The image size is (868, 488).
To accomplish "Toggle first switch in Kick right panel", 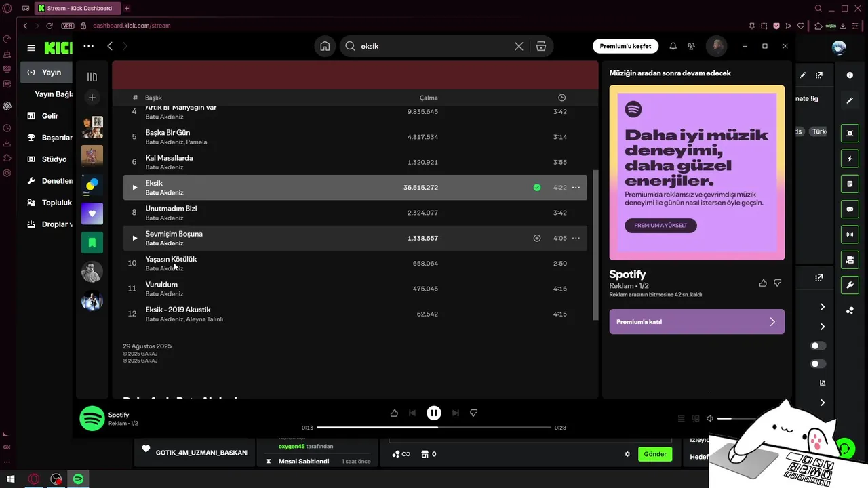I will tap(818, 346).
